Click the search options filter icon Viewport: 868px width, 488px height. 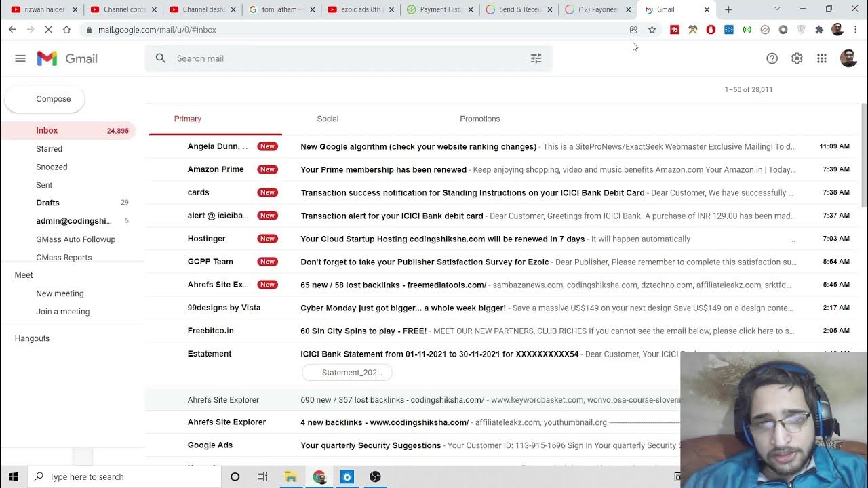tap(536, 58)
